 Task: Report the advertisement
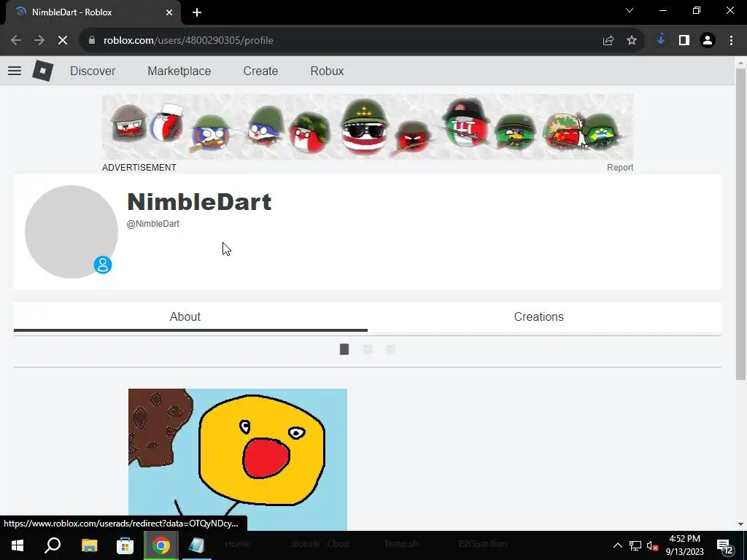coord(620,168)
